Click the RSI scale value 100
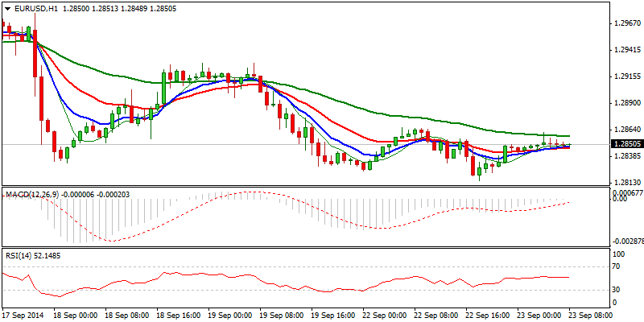 click(618, 254)
